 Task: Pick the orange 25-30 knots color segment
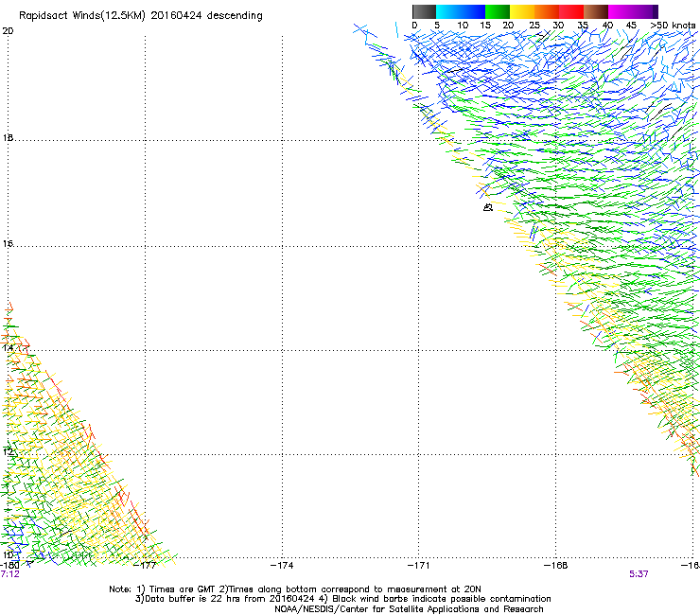coord(547,11)
